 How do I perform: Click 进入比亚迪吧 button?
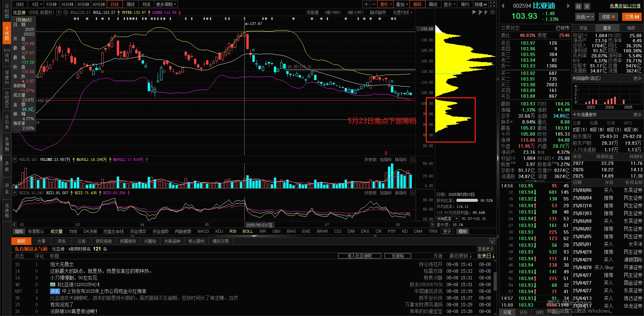point(359,256)
